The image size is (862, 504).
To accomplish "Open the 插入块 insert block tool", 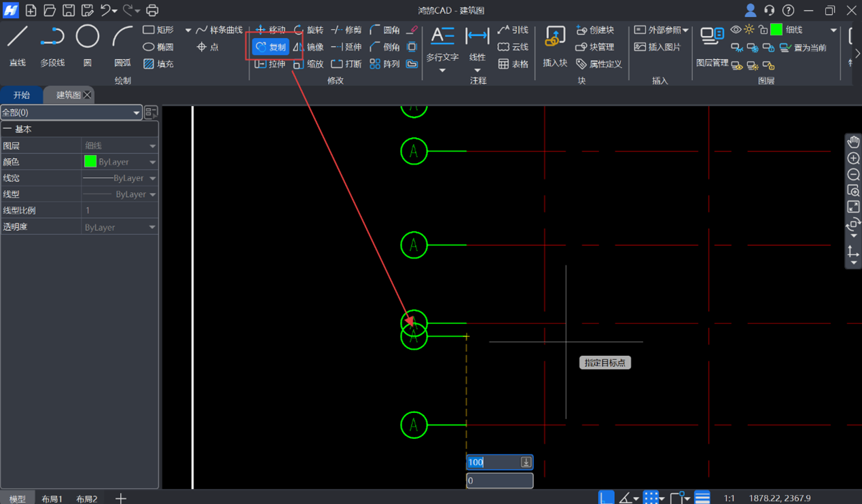I will [x=555, y=45].
